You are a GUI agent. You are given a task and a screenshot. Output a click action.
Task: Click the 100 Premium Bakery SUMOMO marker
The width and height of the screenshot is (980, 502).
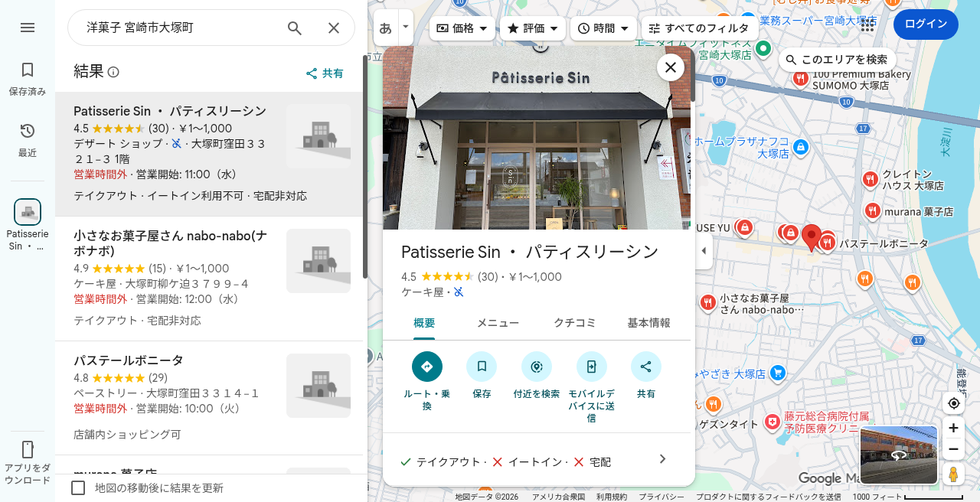(x=800, y=78)
